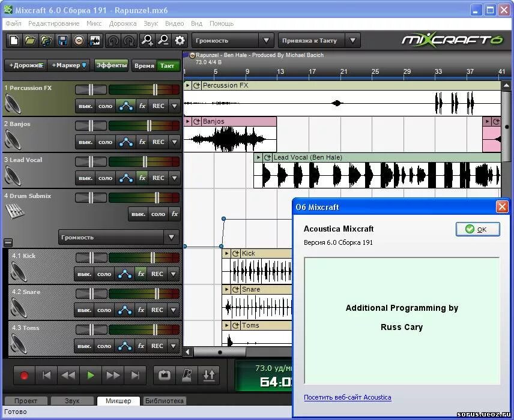Collapse the Drum Submix track group
Viewport: 514px width, 420px height.
click(8, 242)
